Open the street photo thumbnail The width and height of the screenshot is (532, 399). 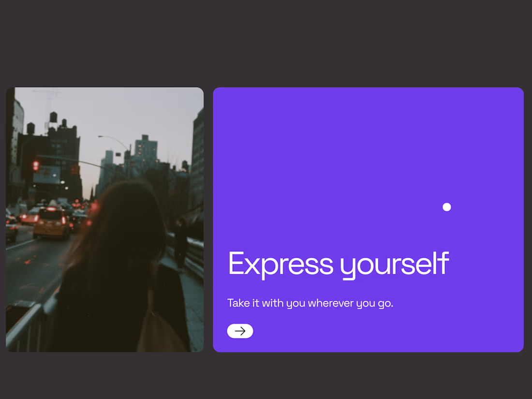104,219
